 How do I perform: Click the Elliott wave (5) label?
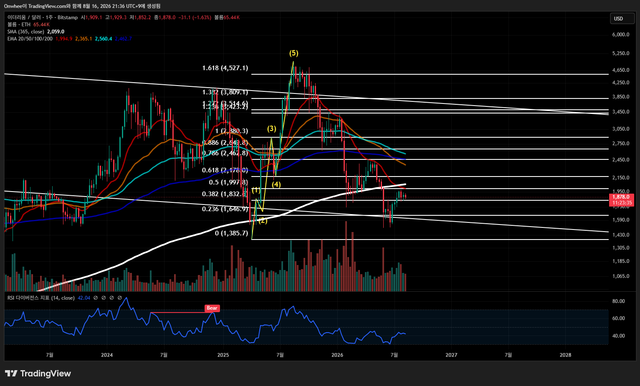tap(294, 53)
